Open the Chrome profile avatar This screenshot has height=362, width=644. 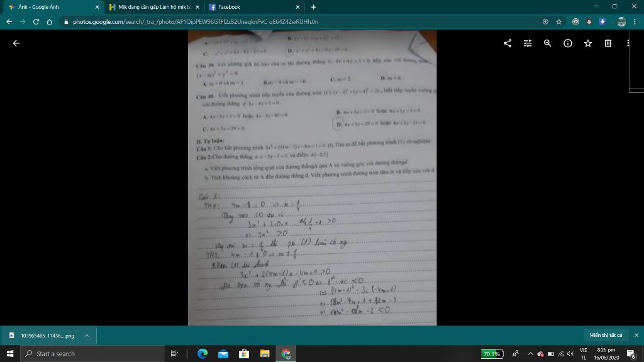point(621,22)
